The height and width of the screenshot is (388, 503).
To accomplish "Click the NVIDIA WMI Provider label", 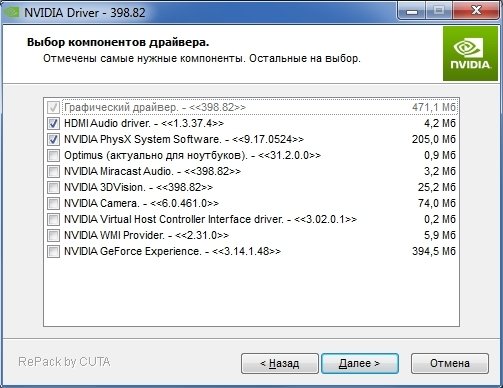I will pos(146,235).
